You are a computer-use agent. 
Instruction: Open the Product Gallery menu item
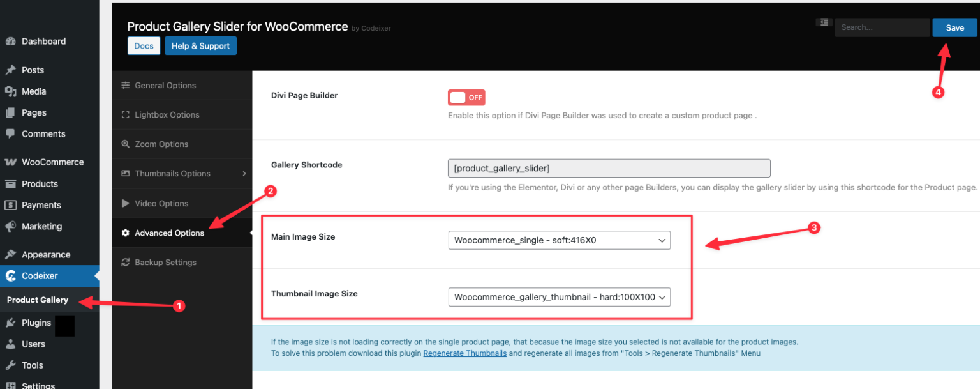click(x=36, y=300)
